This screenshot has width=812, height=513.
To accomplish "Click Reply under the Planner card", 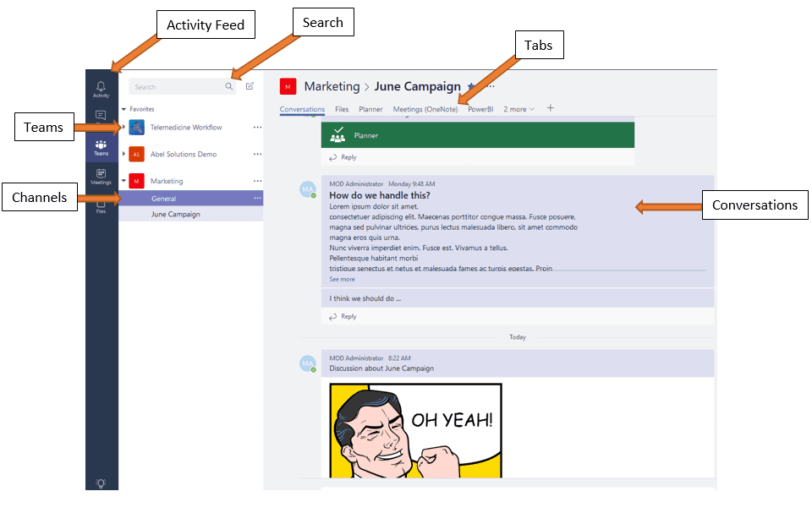I will coord(343,157).
